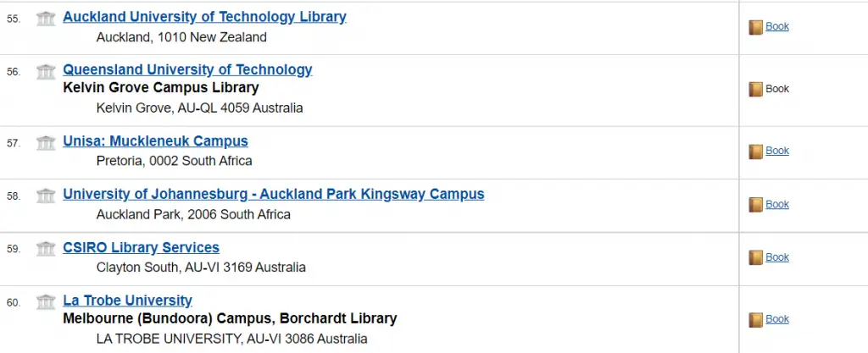Click book icon in Auckland University row

click(755, 27)
